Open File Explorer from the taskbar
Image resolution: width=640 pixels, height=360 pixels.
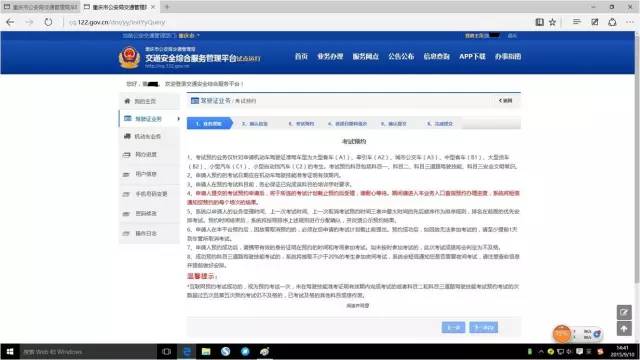(206, 351)
